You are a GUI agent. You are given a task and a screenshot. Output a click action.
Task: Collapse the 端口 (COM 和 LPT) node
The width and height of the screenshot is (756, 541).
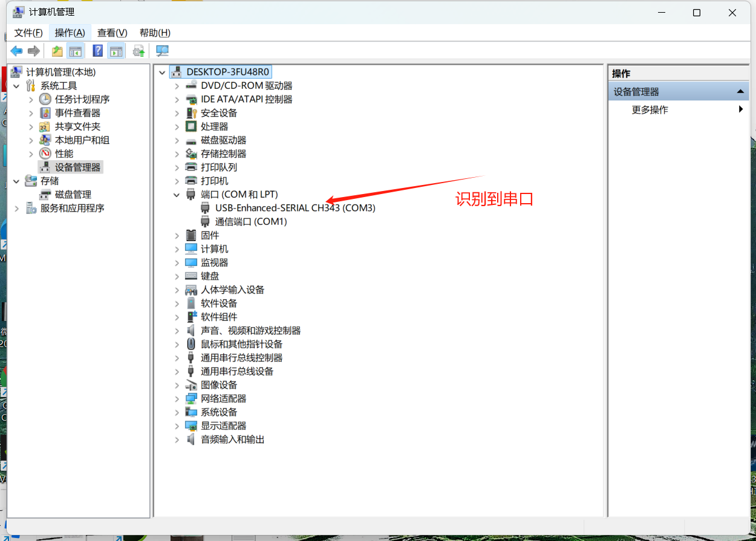click(177, 195)
